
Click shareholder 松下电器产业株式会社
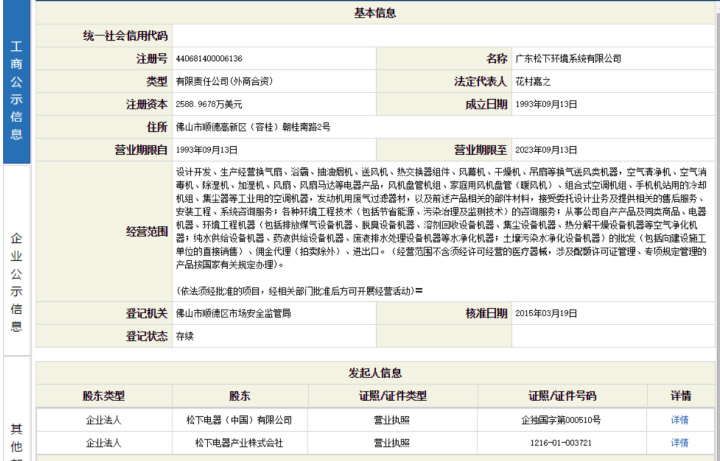(x=239, y=443)
